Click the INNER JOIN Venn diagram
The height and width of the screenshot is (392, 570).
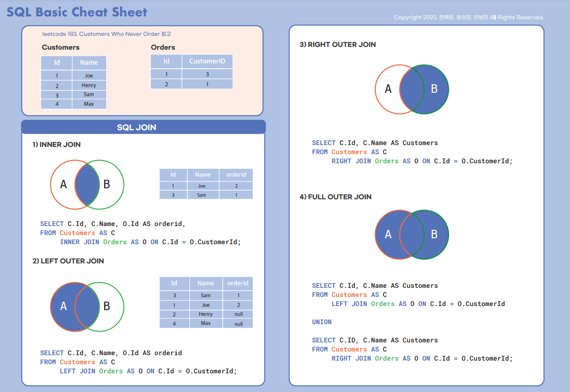(x=85, y=185)
